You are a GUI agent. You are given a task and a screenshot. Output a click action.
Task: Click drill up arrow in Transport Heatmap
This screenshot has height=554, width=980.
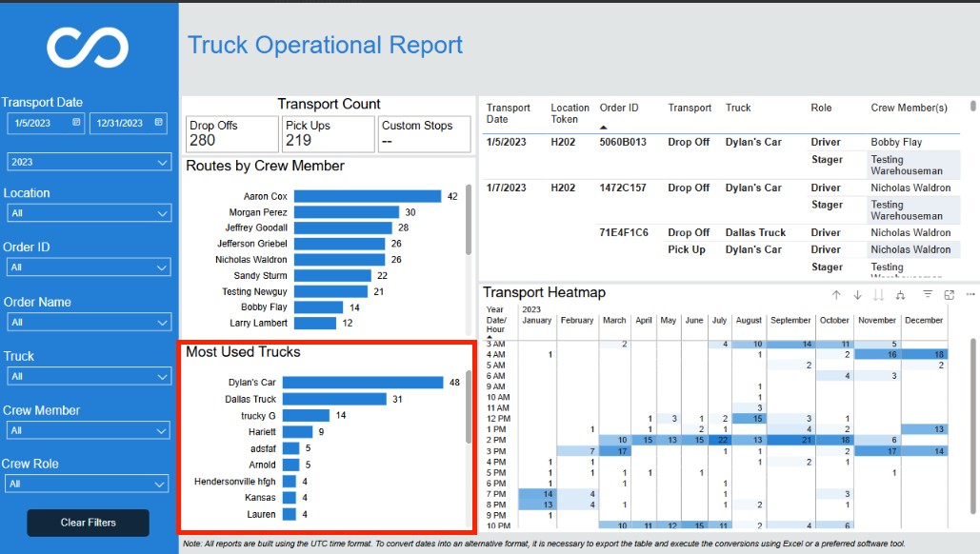click(x=836, y=295)
